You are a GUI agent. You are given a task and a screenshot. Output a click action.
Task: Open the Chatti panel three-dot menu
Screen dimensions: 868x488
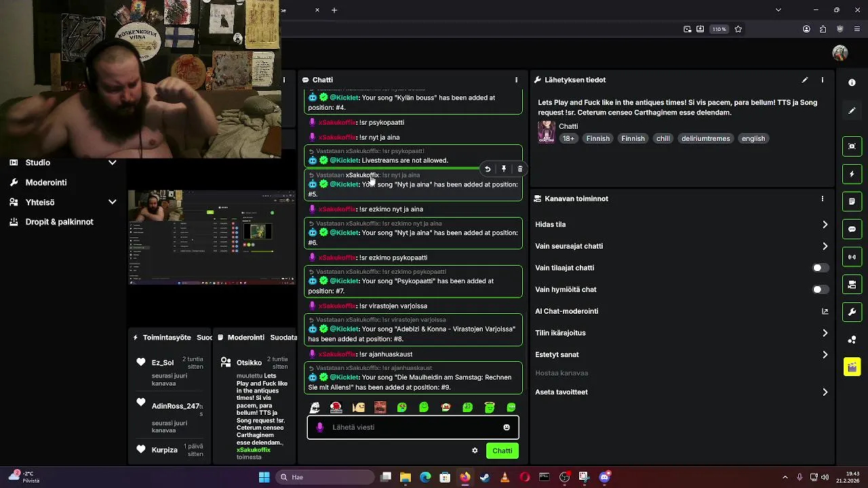pos(516,80)
